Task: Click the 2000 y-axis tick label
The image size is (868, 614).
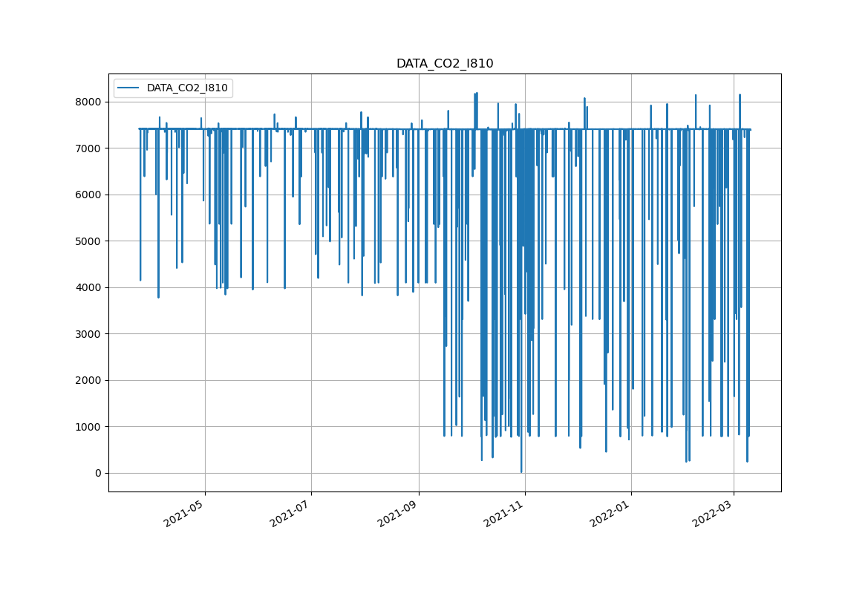Action: point(89,380)
